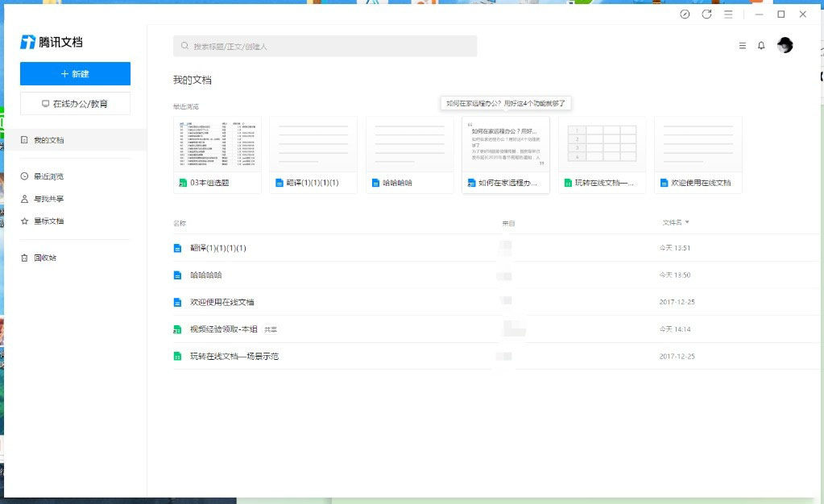The width and height of the screenshot is (824, 504).
Task: Click the refresh icon in title bar
Action: pyautogui.click(x=706, y=14)
